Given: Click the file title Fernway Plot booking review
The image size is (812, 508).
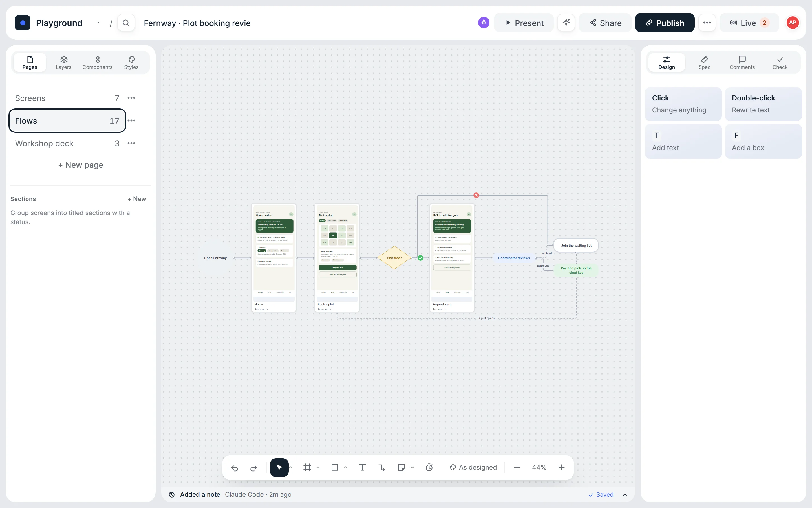Looking at the screenshot, I should pos(198,23).
